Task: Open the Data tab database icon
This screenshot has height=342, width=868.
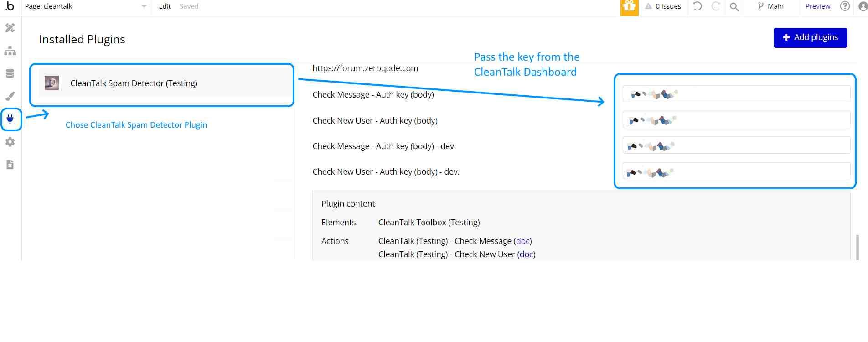Action: click(10, 73)
